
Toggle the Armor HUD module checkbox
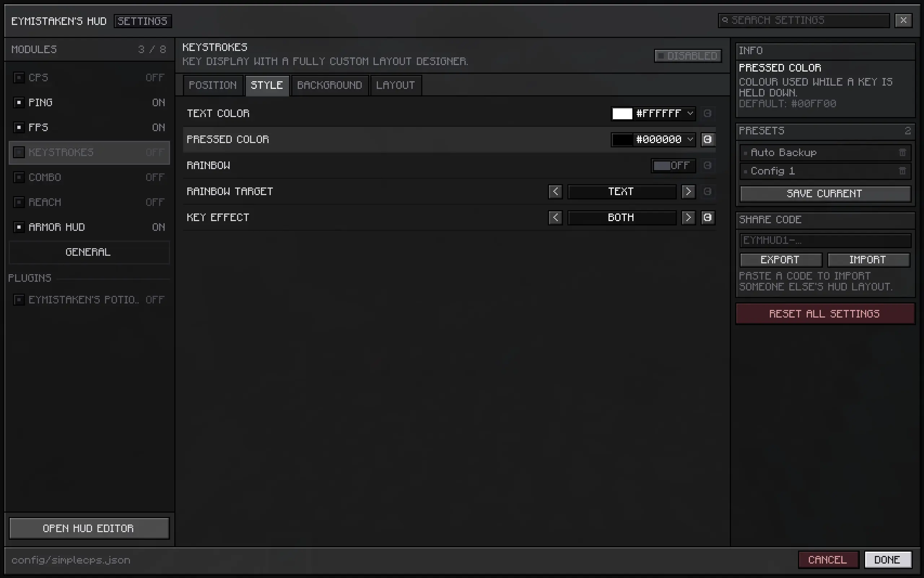(x=19, y=227)
